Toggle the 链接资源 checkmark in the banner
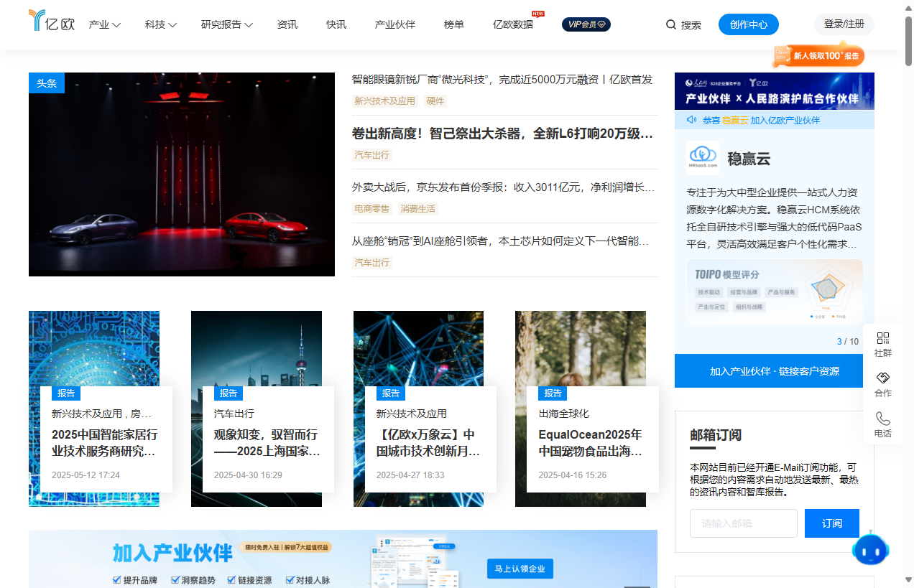This screenshot has width=914, height=588. pos(231,580)
